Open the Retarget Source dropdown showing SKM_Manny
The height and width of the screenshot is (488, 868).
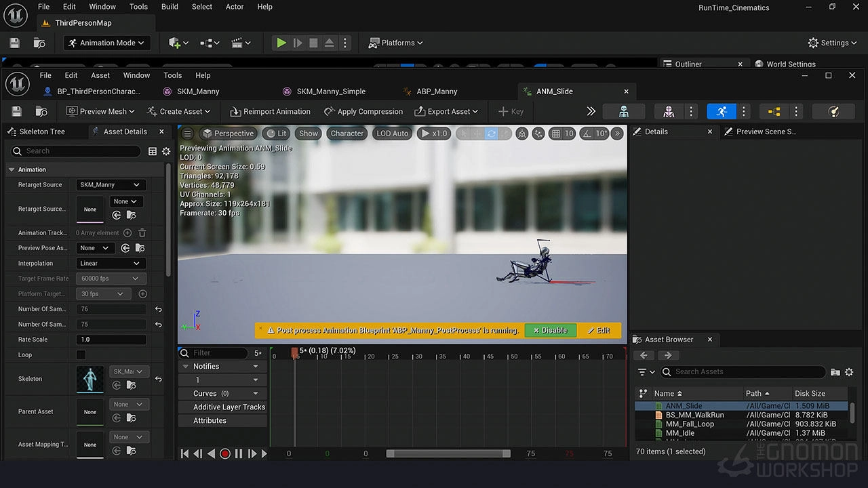click(111, 184)
